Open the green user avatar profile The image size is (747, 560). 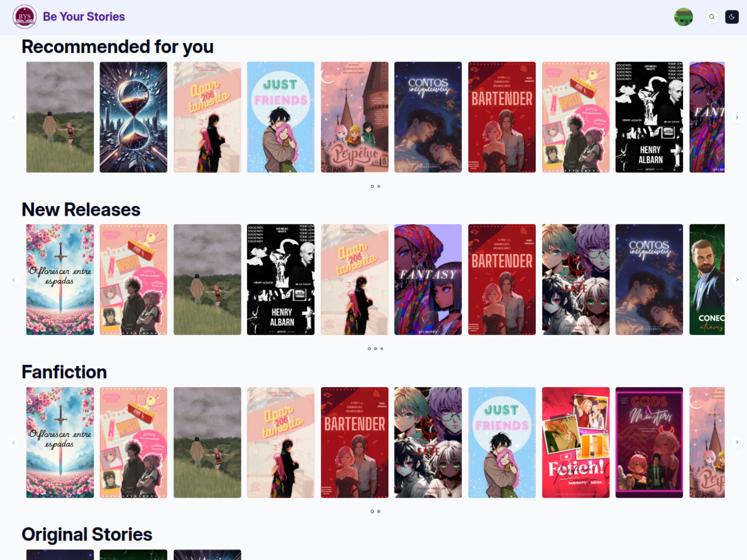683,17
